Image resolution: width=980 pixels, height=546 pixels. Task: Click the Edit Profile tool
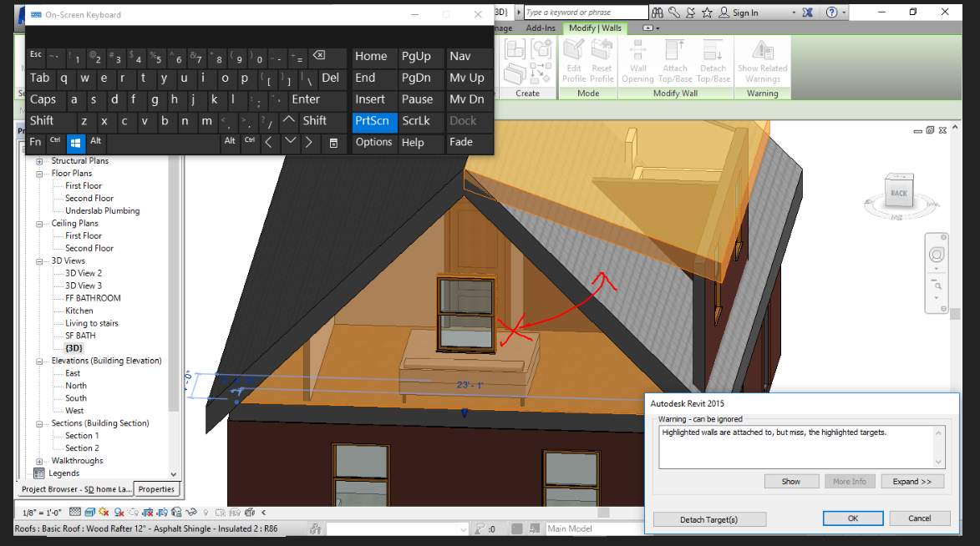pos(574,61)
